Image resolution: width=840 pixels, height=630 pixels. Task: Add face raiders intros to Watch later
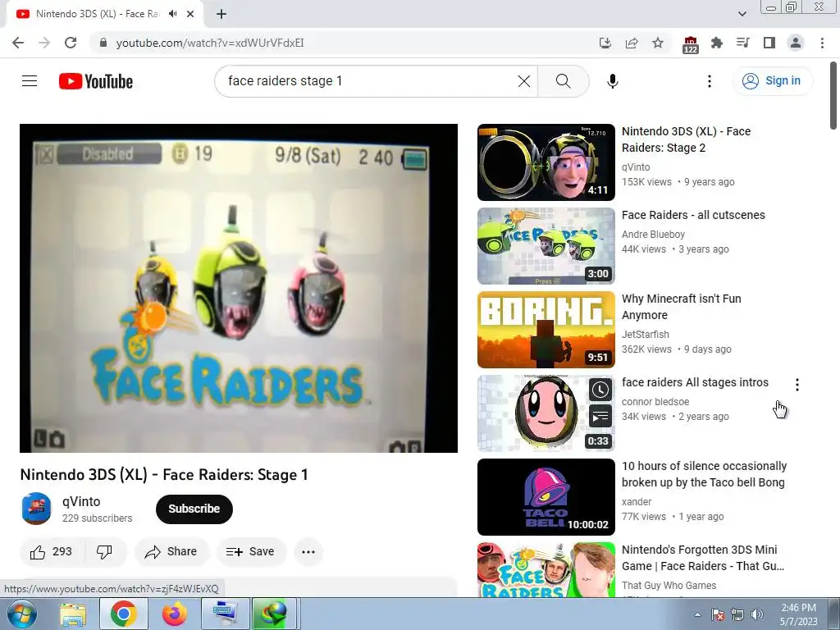point(600,390)
